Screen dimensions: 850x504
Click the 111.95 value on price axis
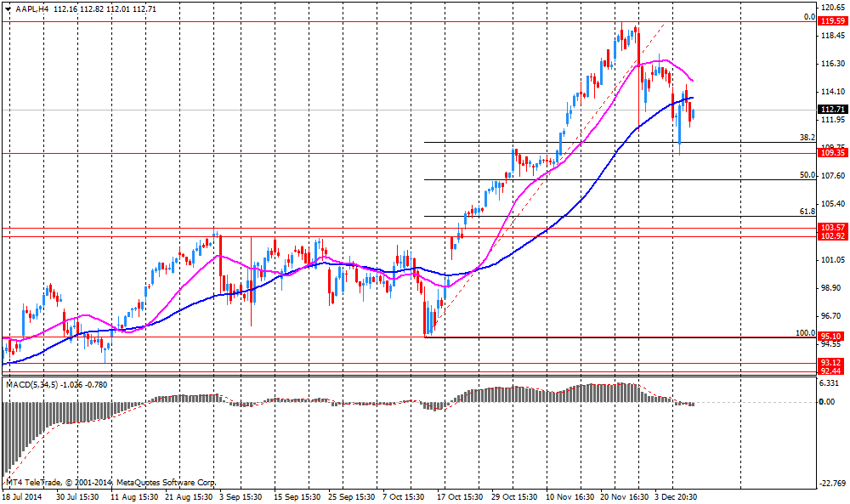click(833, 119)
